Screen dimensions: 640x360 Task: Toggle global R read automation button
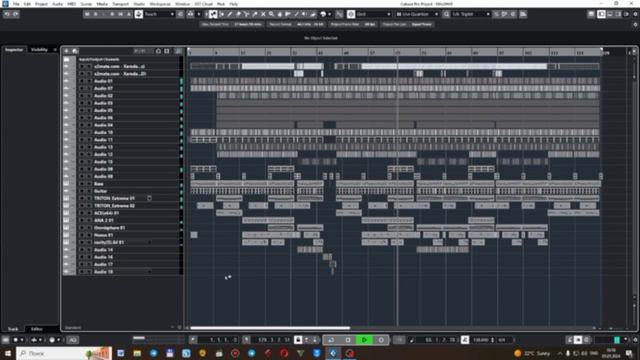click(x=112, y=14)
